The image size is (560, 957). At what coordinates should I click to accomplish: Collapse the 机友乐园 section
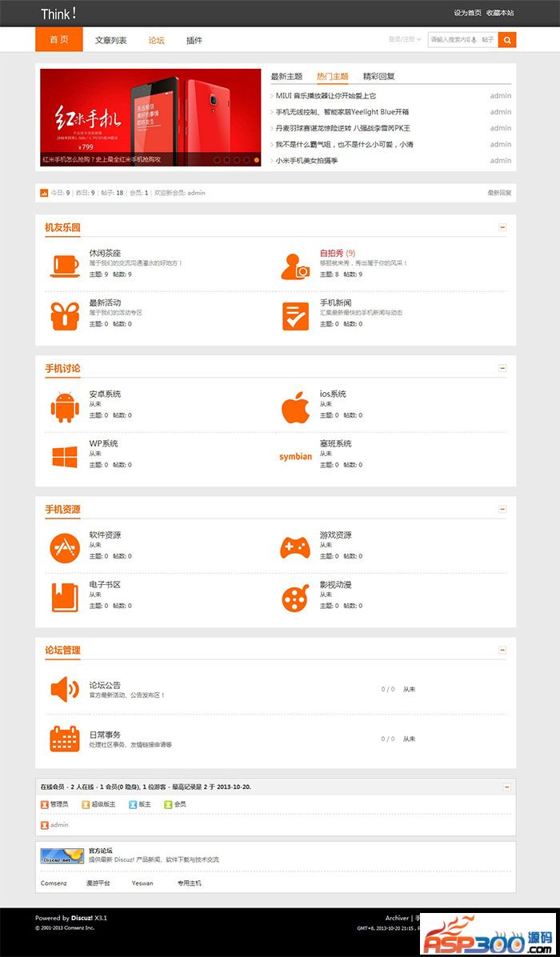pyautogui.click(x=502, y=227)
